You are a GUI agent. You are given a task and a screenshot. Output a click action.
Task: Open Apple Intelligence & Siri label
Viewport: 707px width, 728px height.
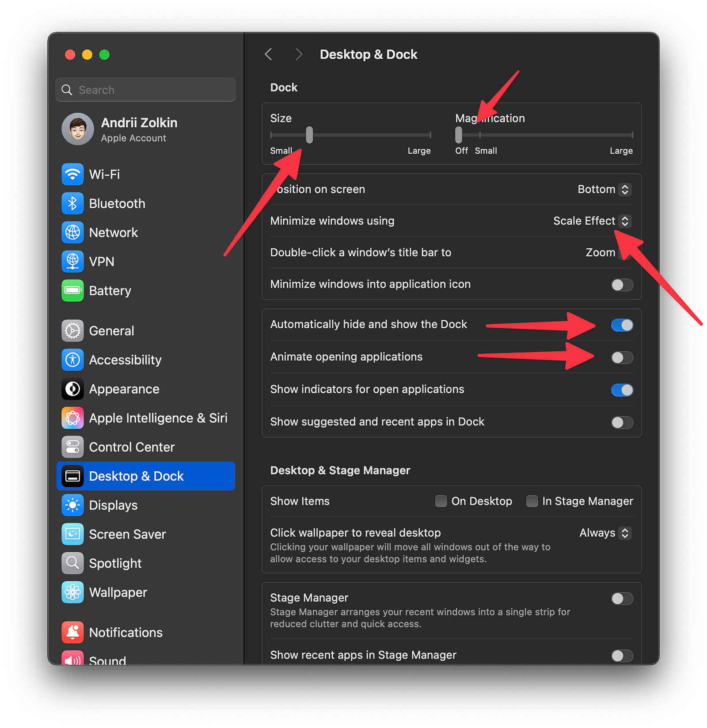pos(158,418)
